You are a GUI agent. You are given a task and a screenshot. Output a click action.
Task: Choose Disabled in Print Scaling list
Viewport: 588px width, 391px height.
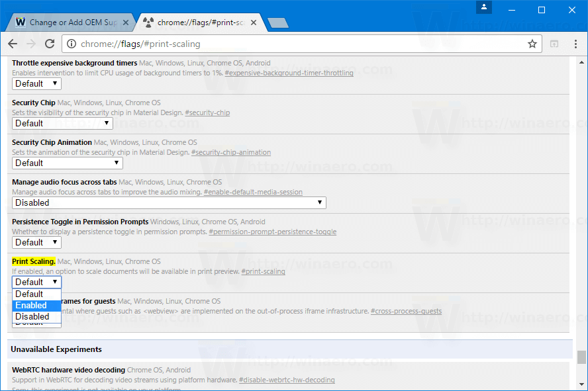tap(36, 316)
